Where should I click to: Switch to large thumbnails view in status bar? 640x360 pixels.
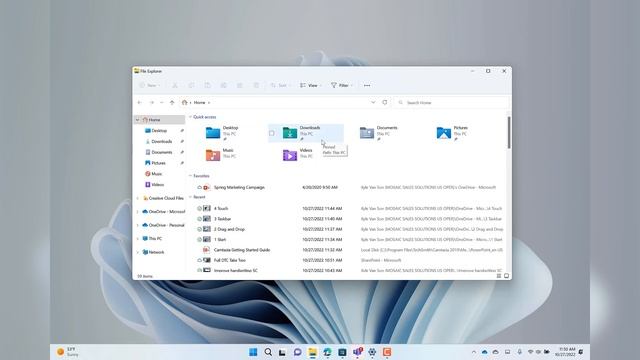[x=507, y=276]
